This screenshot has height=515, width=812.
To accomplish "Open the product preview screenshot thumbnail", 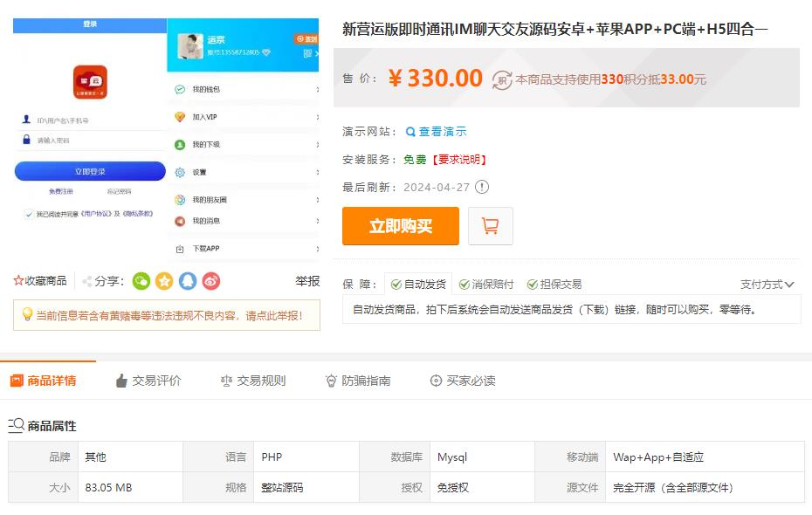I will coord(166,140).
